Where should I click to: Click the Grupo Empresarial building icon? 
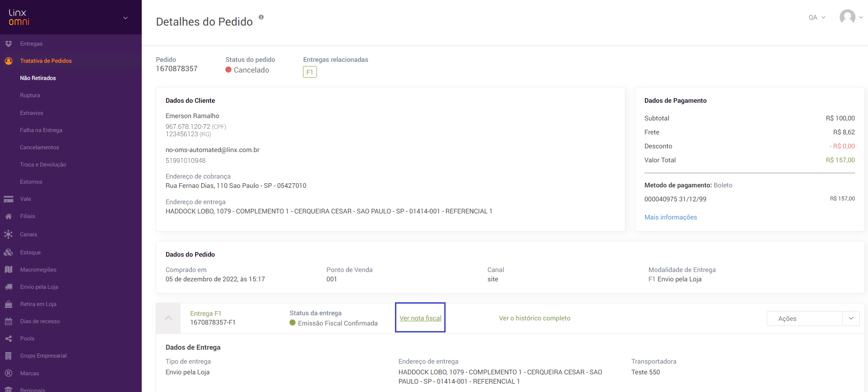8,356
